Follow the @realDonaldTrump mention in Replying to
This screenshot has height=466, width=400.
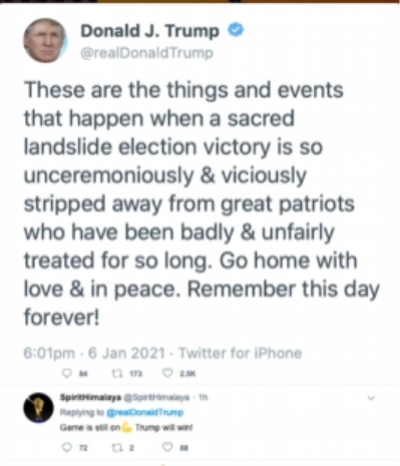[x=145, y=412]
